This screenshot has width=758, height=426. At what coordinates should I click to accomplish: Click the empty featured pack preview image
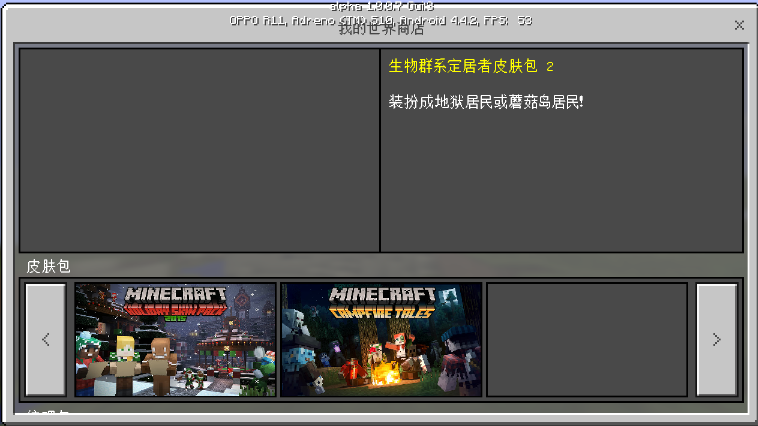199,150
